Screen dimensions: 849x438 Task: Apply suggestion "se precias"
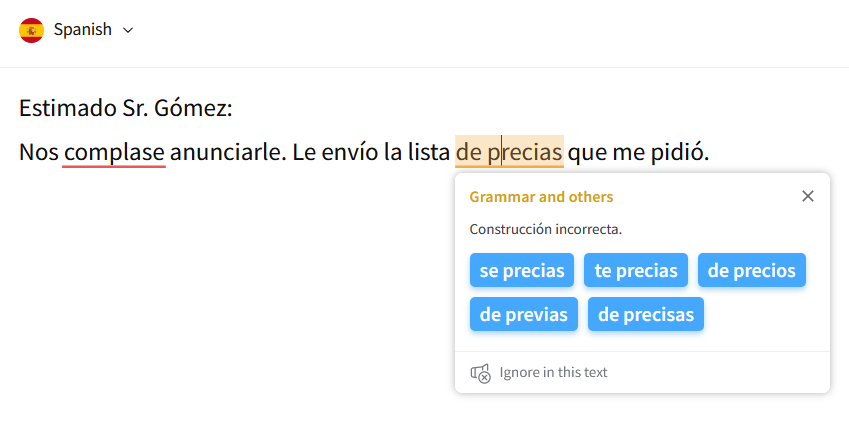[x=522, y=270]
